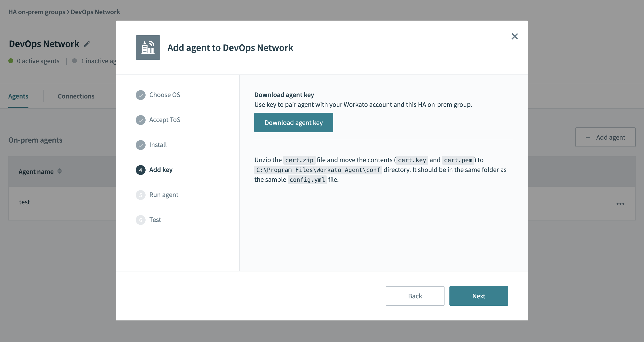Switch to the Connections tab
The image size is (644, 342).
(76, 96)
